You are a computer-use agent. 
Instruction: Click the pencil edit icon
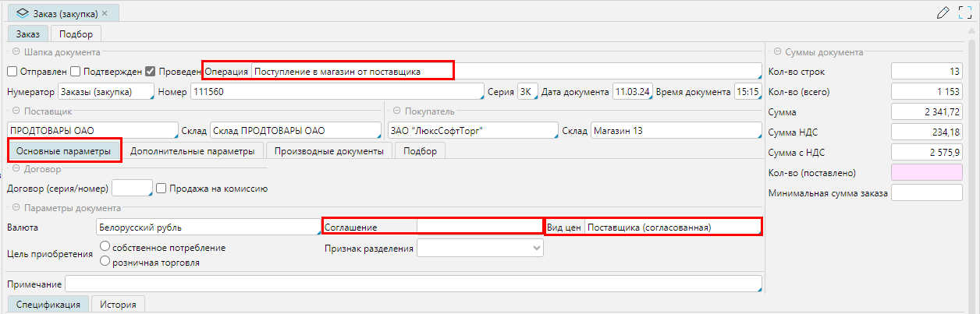coord(943,12)
